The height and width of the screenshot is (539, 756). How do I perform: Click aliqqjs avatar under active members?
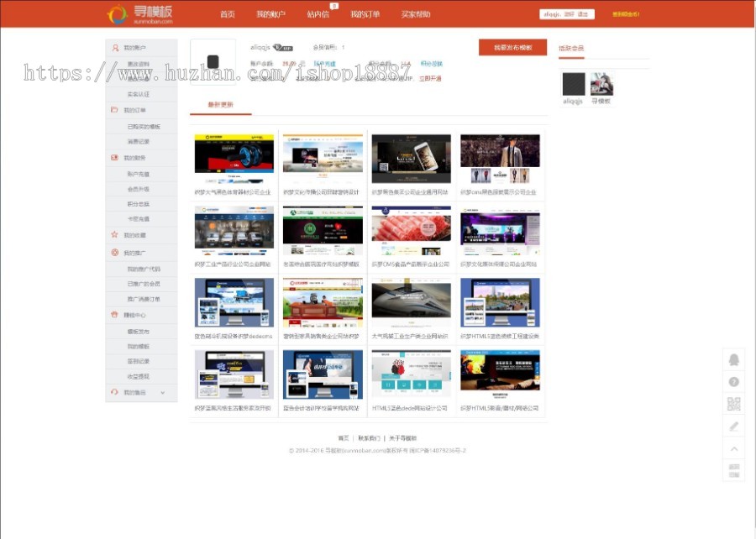(574, 84)
